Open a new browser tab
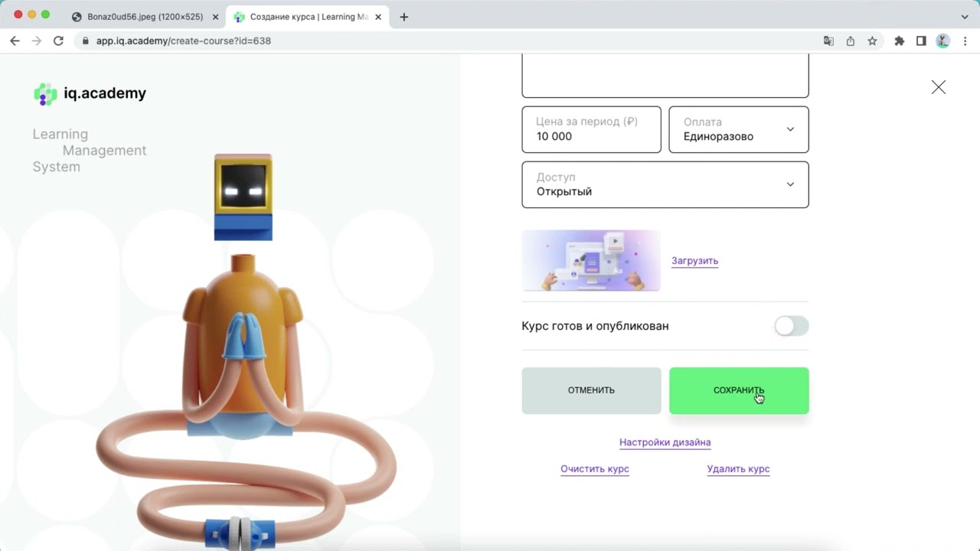Viewport: 980px width, 551px height. click(404, 17)
